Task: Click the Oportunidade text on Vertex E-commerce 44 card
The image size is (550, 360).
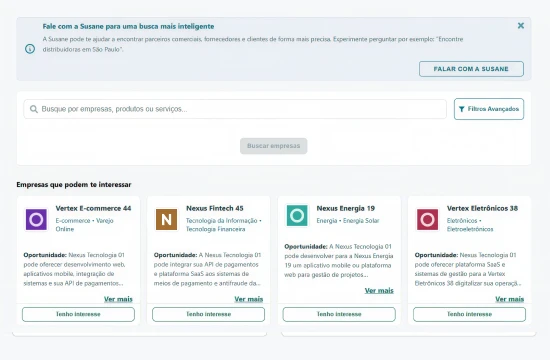Action: tap(74, 269)
